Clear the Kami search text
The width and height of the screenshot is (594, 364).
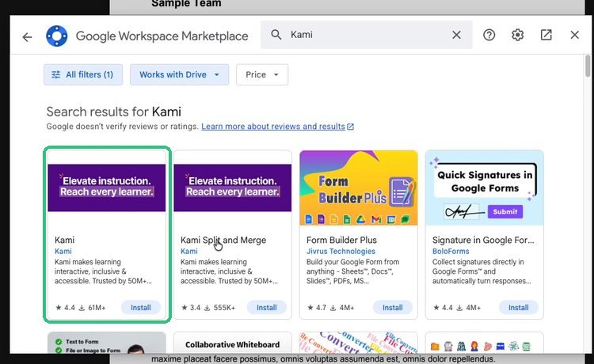(x=456, y=35)
